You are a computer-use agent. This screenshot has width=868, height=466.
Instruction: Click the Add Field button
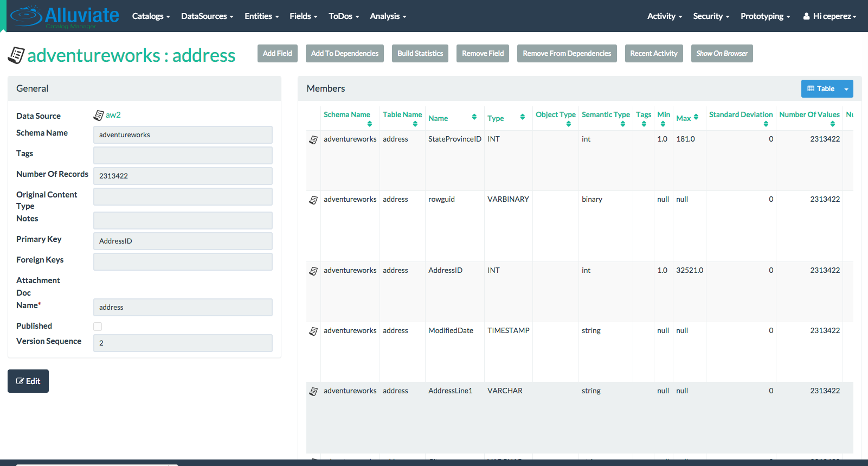click(x=278, y=53)
